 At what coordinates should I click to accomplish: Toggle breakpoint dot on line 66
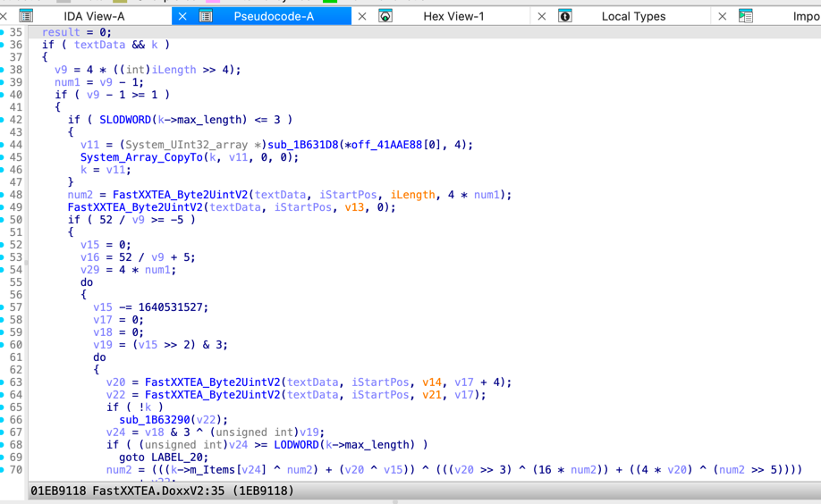point(2,420)
